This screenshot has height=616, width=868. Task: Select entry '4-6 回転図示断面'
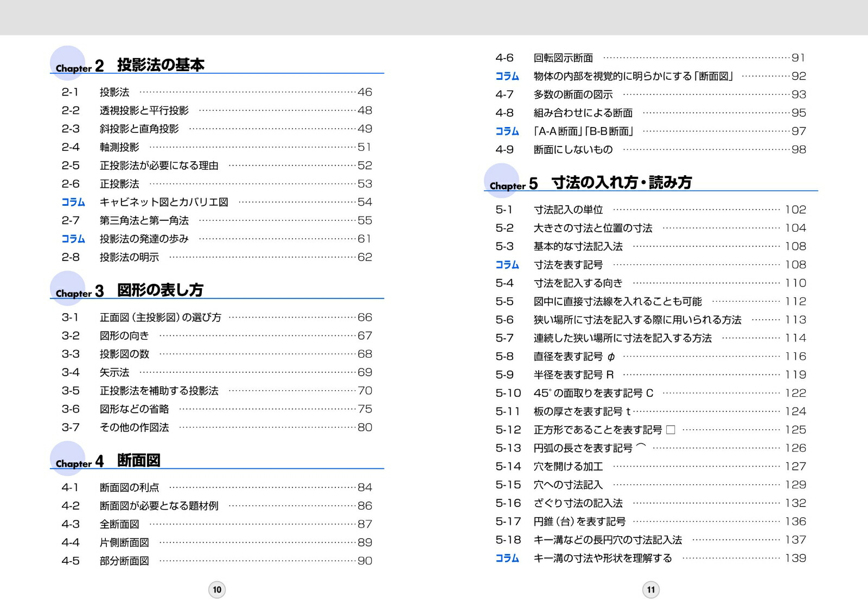tap(651, 58)
